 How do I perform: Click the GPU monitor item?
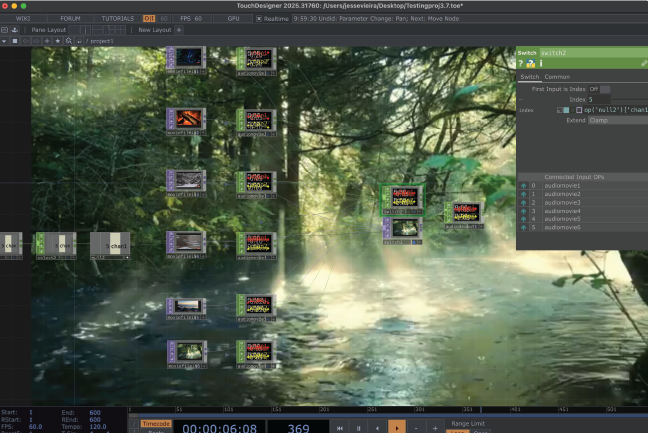pos(233,19)
